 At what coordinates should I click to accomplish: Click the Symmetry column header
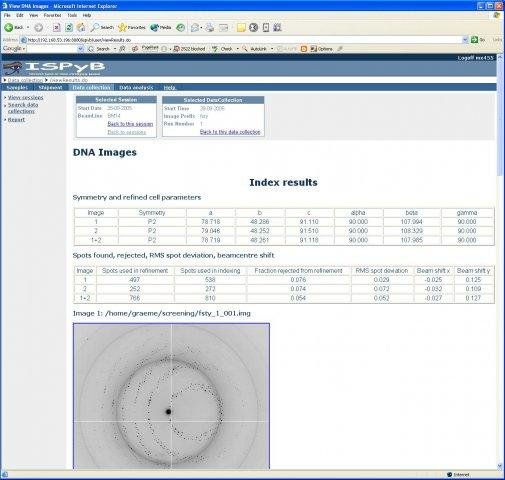coord(152,213)
